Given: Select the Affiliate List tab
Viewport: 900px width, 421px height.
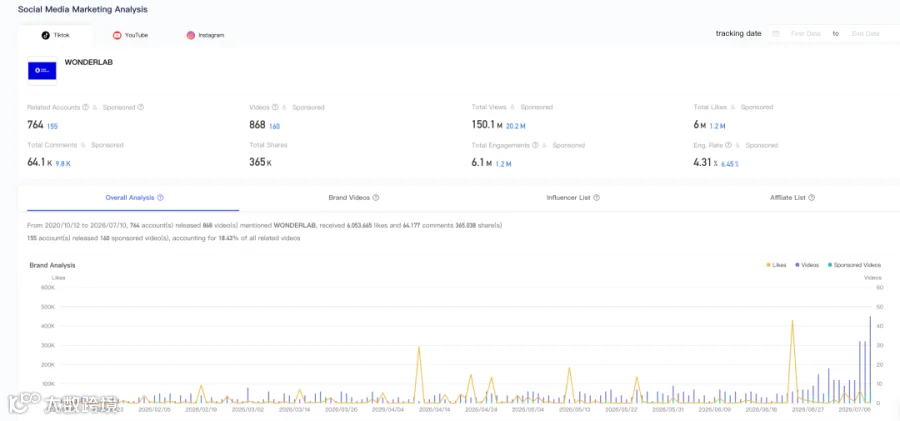Looking at the screenshot, I should click(x=792, y=198).
